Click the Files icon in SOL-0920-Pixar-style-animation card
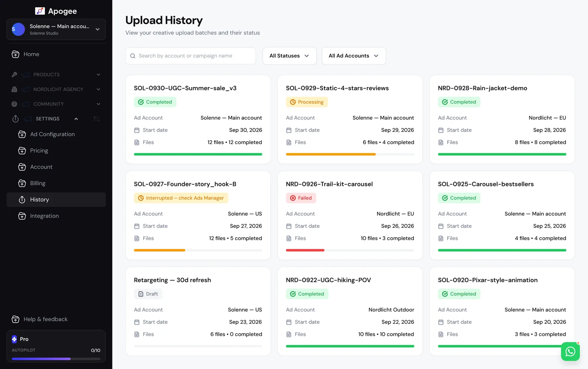This screenshot has width=588, height=369. coord(441,334)
